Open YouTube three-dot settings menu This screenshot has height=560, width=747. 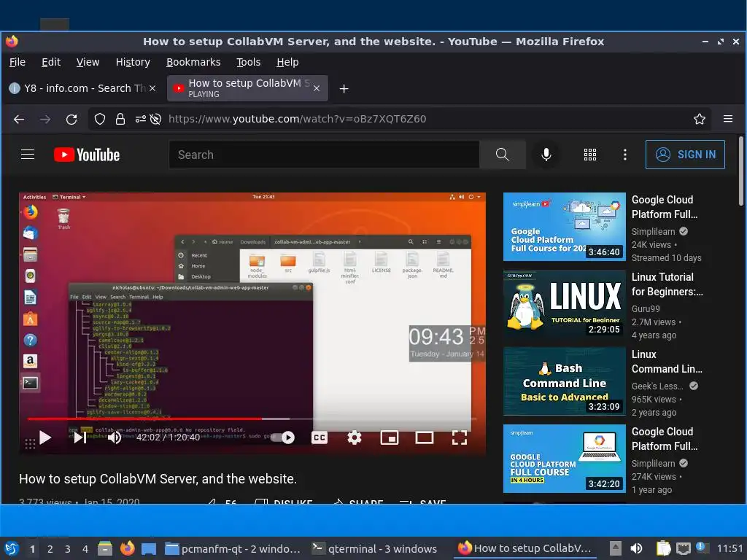(624, 155)
